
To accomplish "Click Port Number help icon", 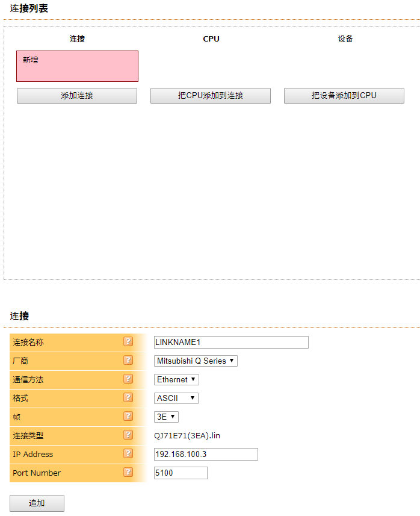I will tap(128, 473).
